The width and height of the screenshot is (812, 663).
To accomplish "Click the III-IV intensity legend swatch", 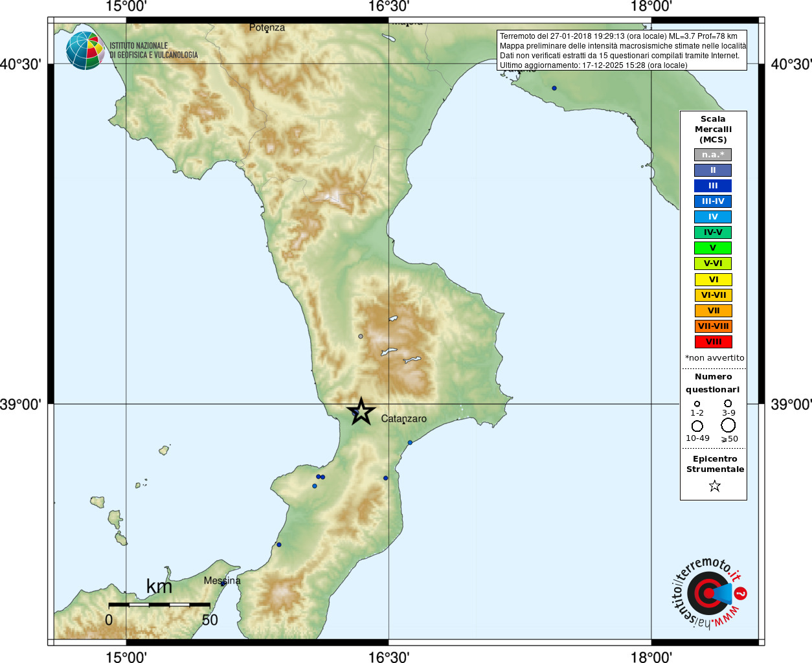I will tap(713, 201).
